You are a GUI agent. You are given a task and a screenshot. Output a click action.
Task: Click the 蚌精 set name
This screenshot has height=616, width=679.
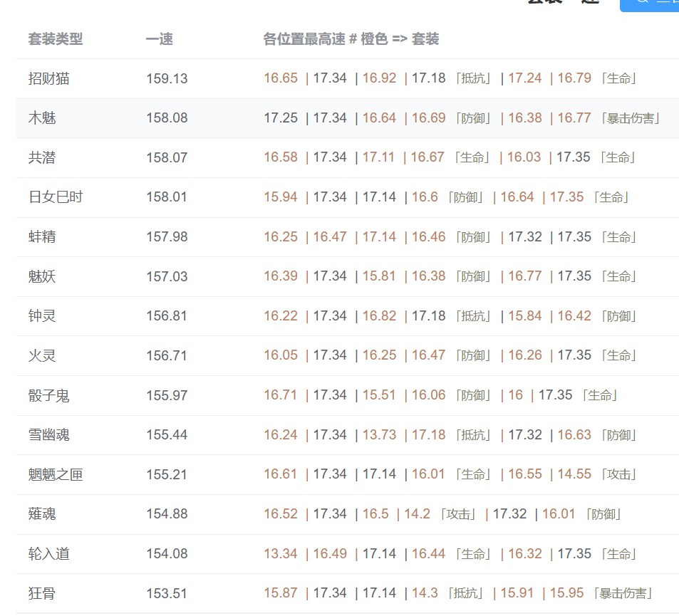[x=42, y=236]
